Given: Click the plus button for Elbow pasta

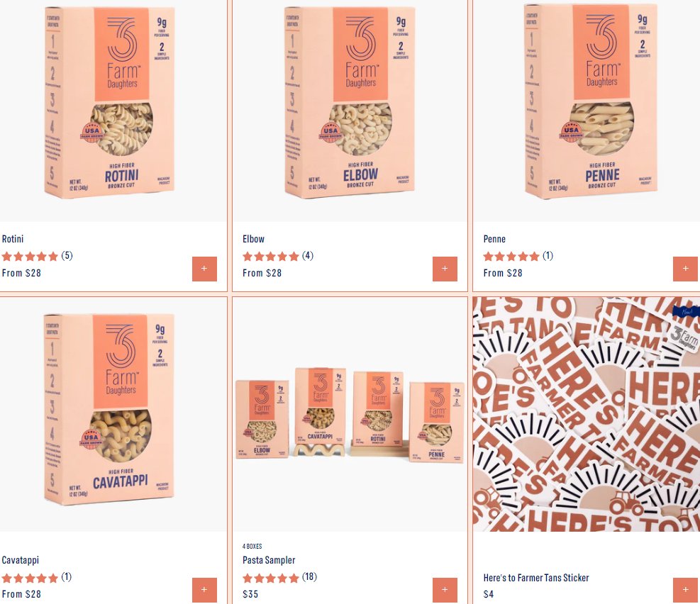Looking at the screenshot, I should (445, 269).
